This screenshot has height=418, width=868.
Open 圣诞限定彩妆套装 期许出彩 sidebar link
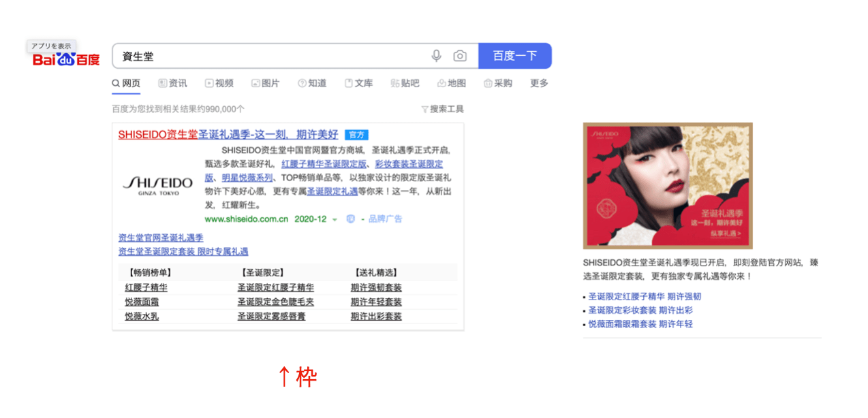pos(640,310)
